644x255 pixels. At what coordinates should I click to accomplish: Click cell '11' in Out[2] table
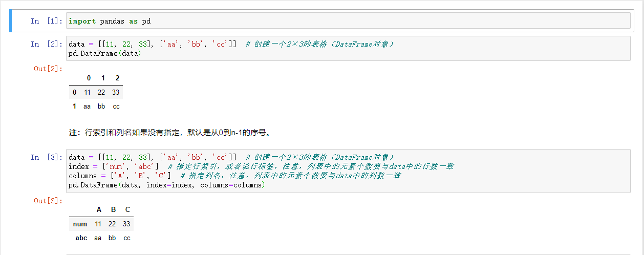pos(87,92)
